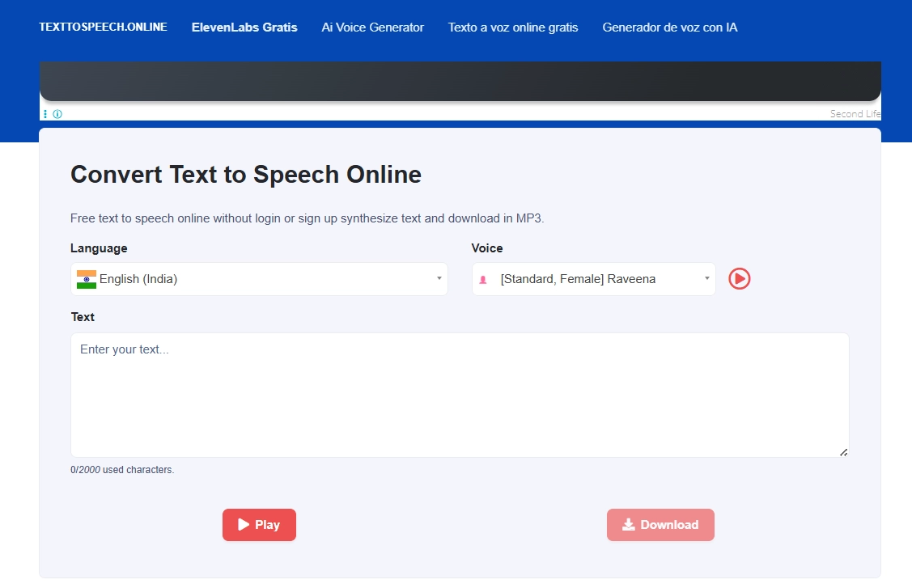The height and width of the screenshot is (588, 912).
Task: Click the Second Life ad banner
Action: coord(460,81)
